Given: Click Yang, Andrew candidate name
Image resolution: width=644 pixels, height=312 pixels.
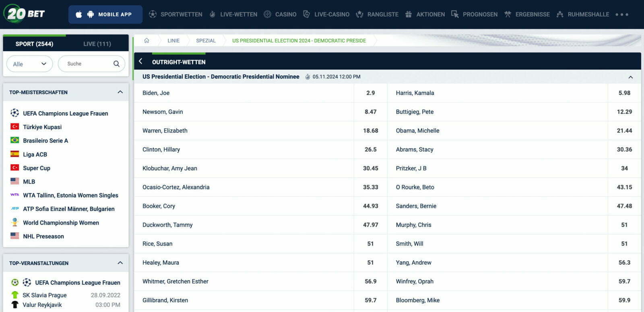Looking at the screenshot, I should (413, 262).
